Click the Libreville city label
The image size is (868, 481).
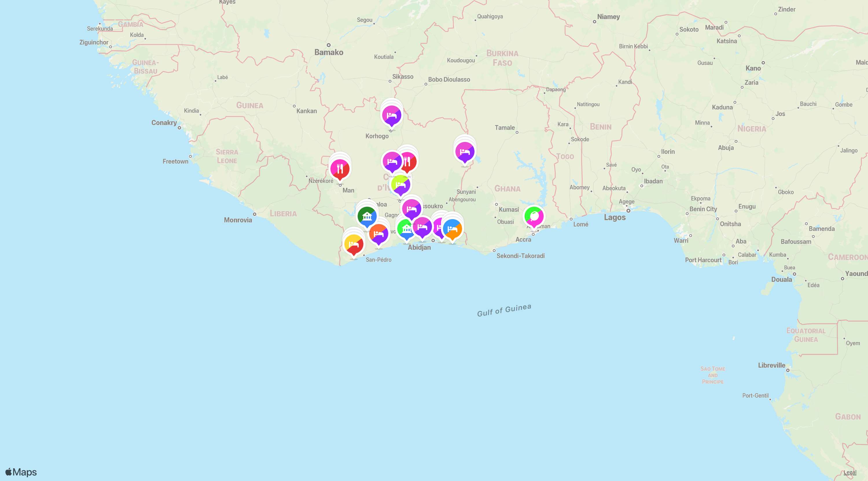772,365
